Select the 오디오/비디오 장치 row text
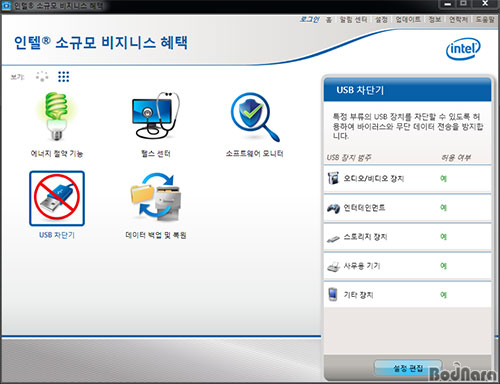The width and height of the screenshot is (500, 384). tap(374, 179)
